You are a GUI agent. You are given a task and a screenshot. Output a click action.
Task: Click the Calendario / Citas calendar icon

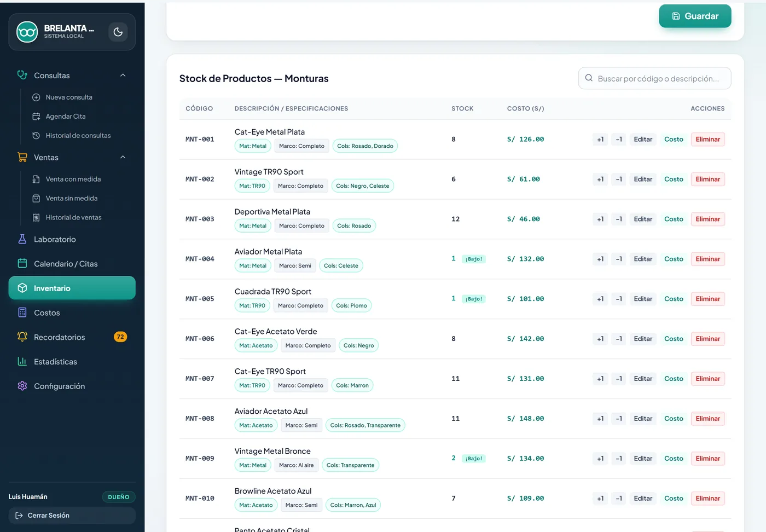pos(22,264)
